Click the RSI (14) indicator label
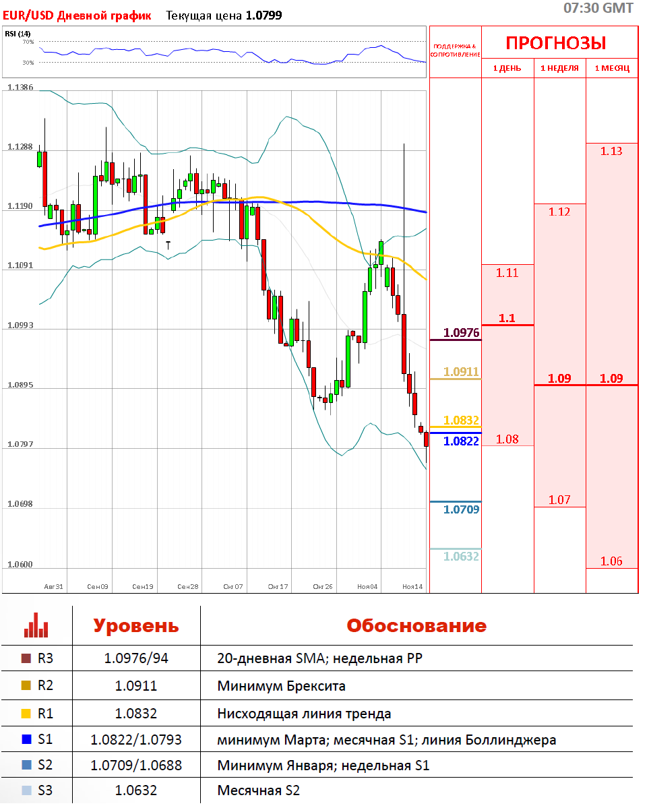The height and width of the screenshot is (812, 649). click(x=17, y=34)
